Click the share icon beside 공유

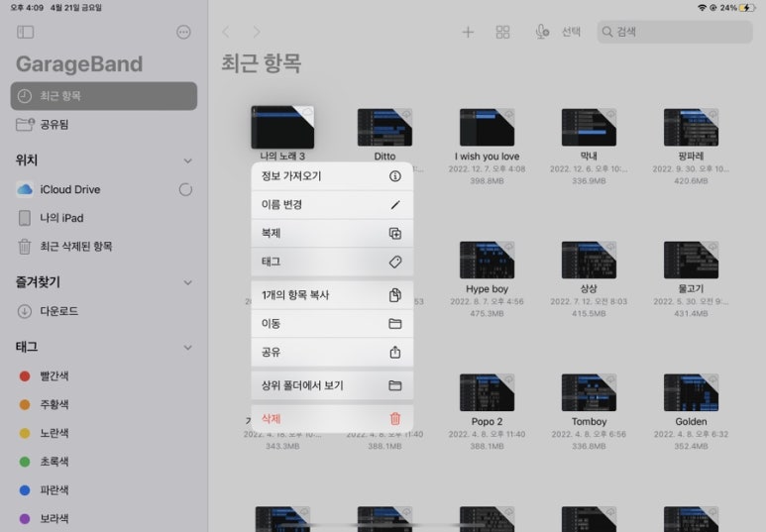tap(394, 352)
